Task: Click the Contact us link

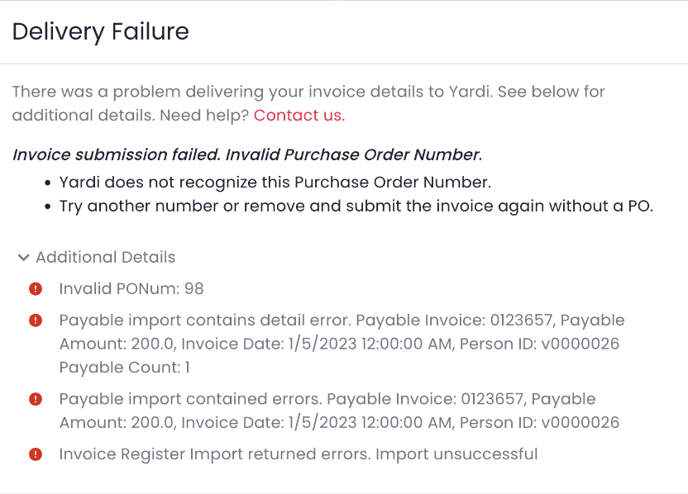Action: click(x=299, y=115)
